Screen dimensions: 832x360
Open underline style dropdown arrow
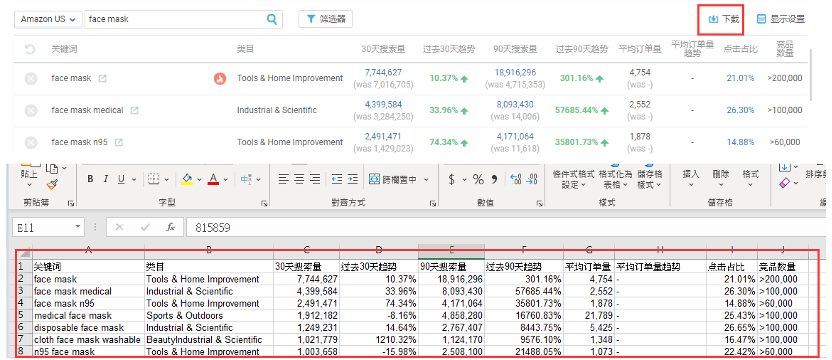point(134,180)
